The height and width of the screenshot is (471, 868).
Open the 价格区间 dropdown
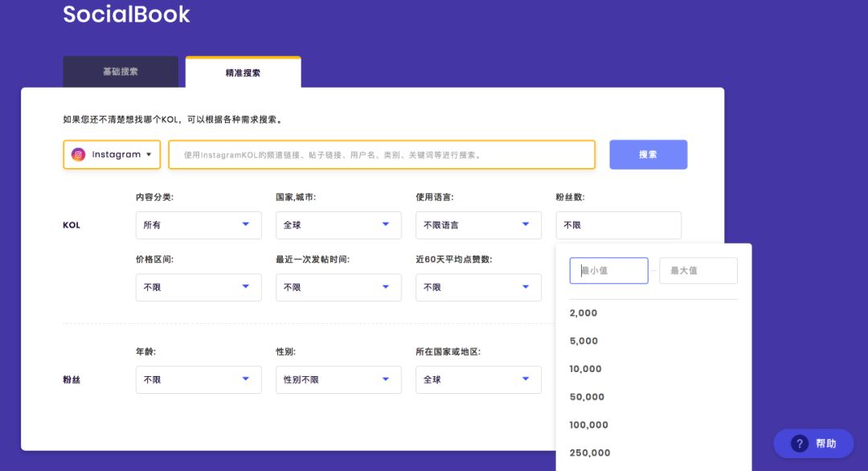coord(199,287)
